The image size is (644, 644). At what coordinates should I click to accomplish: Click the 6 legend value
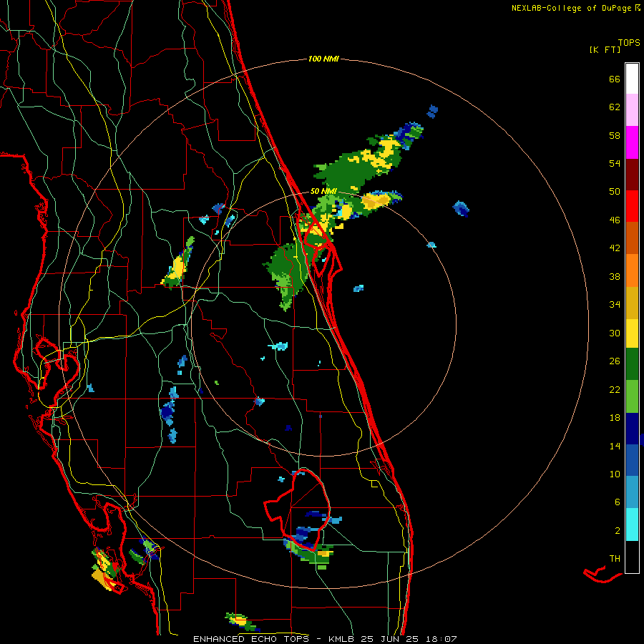coord(618,502)
